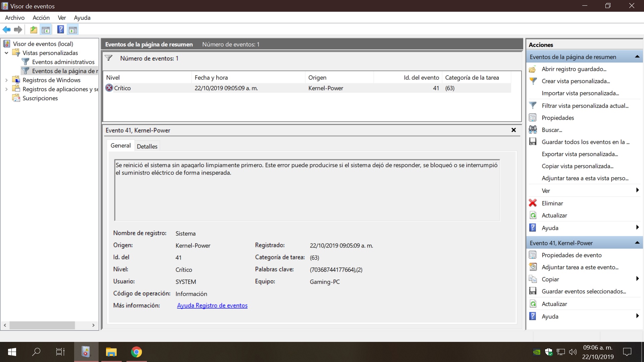Click the filter funnel above event list

[108, 58]
